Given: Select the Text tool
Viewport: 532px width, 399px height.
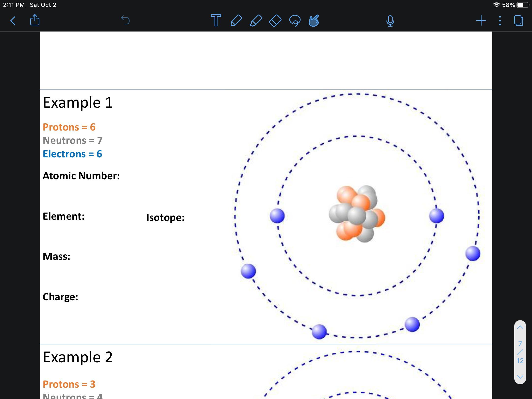Looking at the screenshot, I should 216,20.
